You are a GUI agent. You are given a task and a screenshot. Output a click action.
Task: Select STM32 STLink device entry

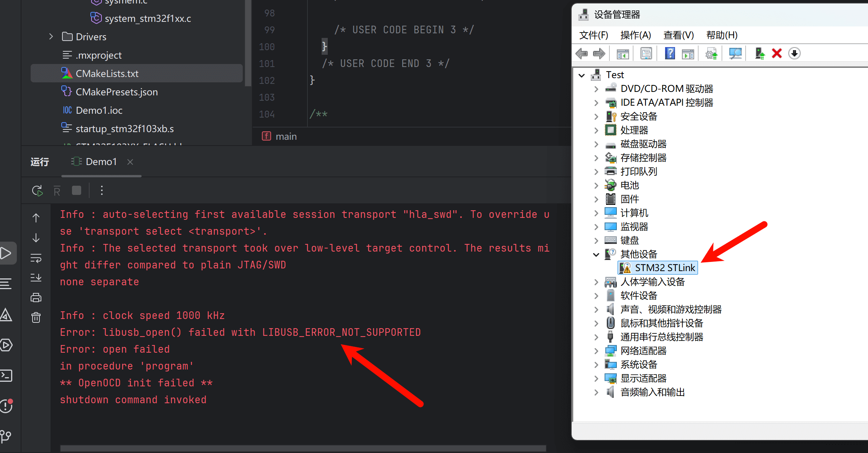click(665, 268)
